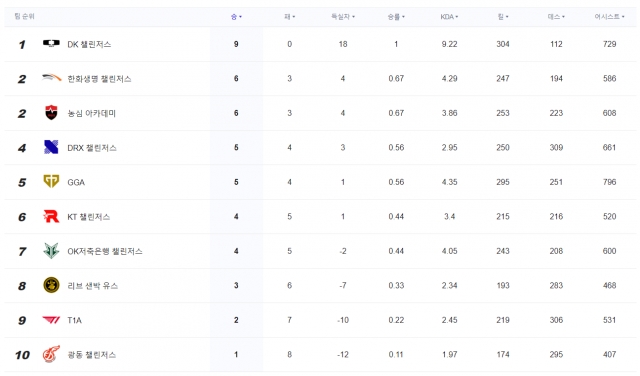This screenshot has height=376, width=640.
Task: Sort table by 어시스트 column
Action: [x=609, y=17]
